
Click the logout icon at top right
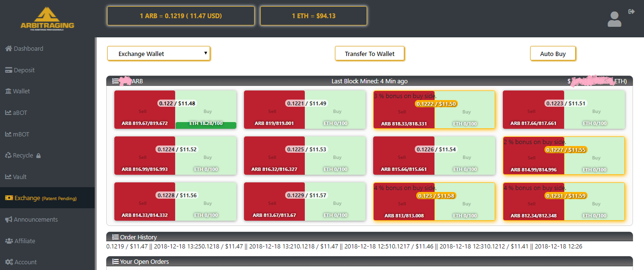631,11
